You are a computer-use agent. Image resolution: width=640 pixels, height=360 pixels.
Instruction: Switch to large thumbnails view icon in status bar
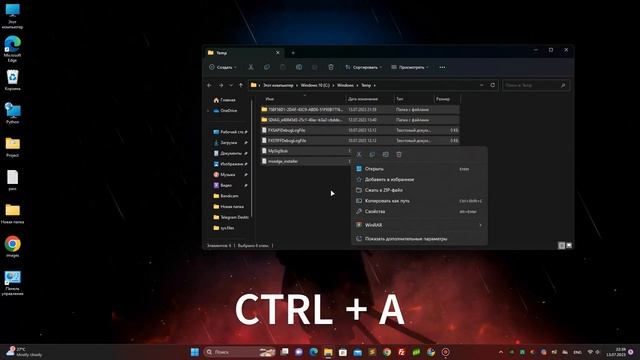tap(569, 245)
